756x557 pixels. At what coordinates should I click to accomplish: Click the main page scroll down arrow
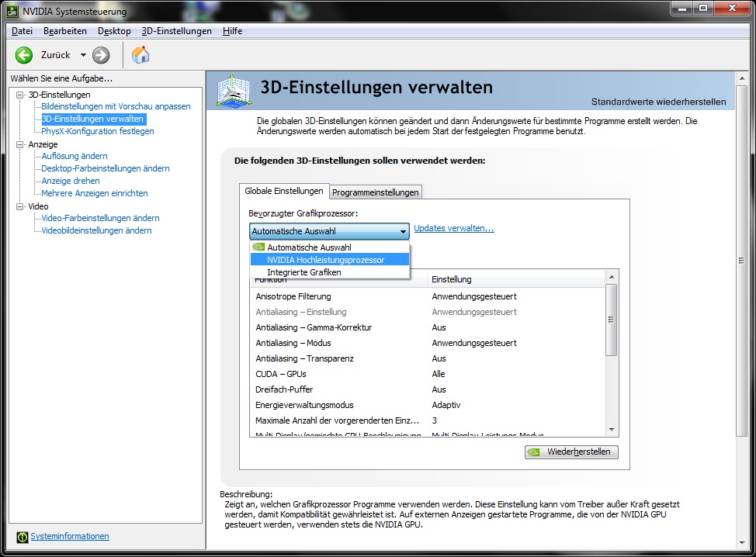click(x=741, y=543)
